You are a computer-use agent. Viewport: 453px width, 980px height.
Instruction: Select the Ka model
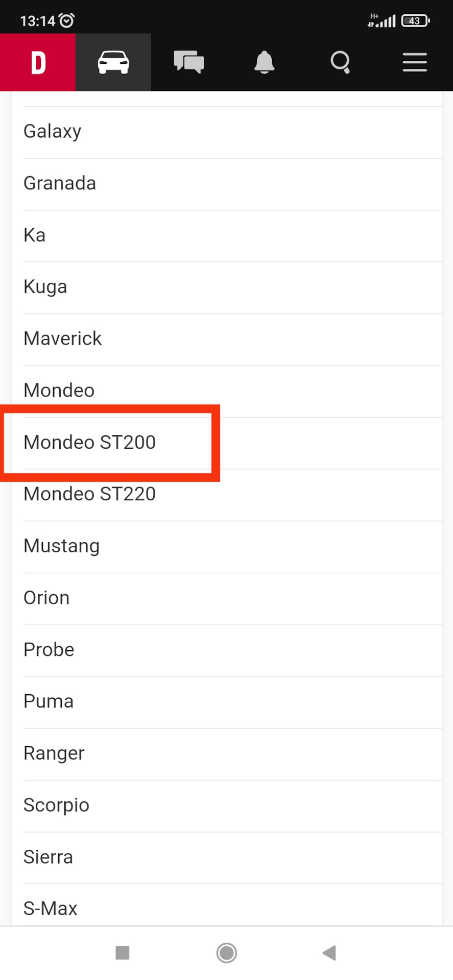(x=35, y=235)
